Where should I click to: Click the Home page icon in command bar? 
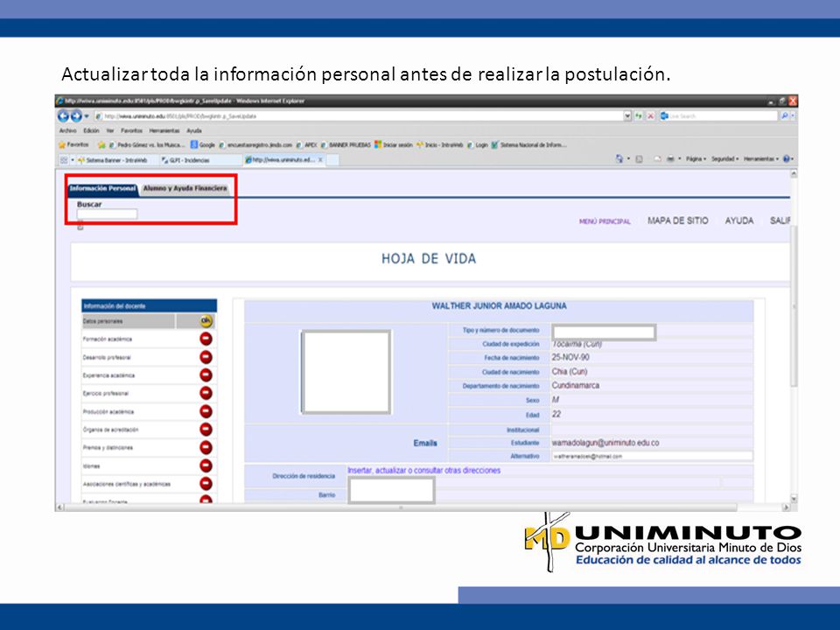619,159
